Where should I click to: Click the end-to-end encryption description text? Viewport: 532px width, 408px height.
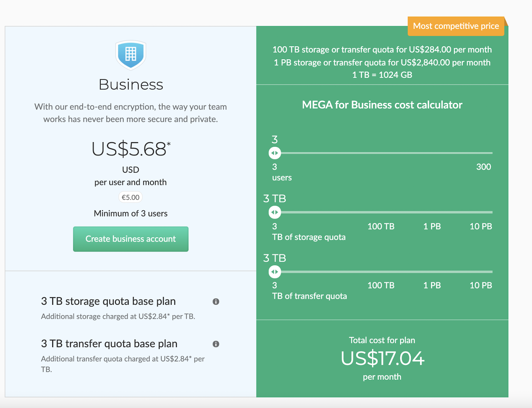131,113
